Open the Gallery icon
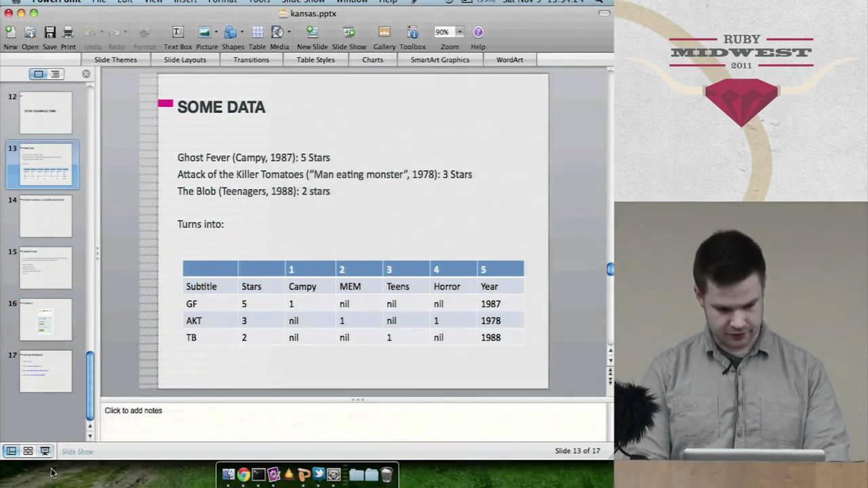868x488 pixels. [384, 32]
